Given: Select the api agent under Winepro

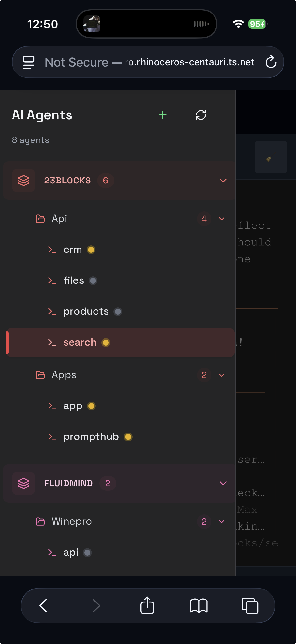Looking at the screenshot, I should click(x=71, y=552).
